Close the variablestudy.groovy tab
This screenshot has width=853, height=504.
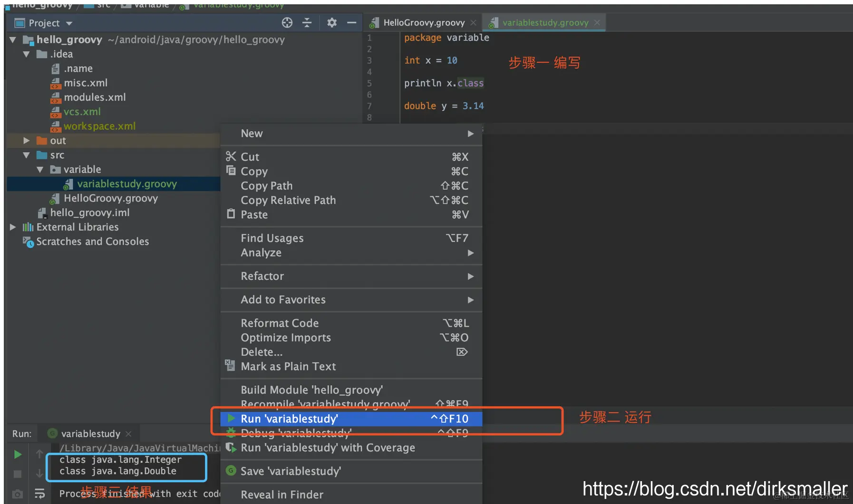[x=597, y=23]
